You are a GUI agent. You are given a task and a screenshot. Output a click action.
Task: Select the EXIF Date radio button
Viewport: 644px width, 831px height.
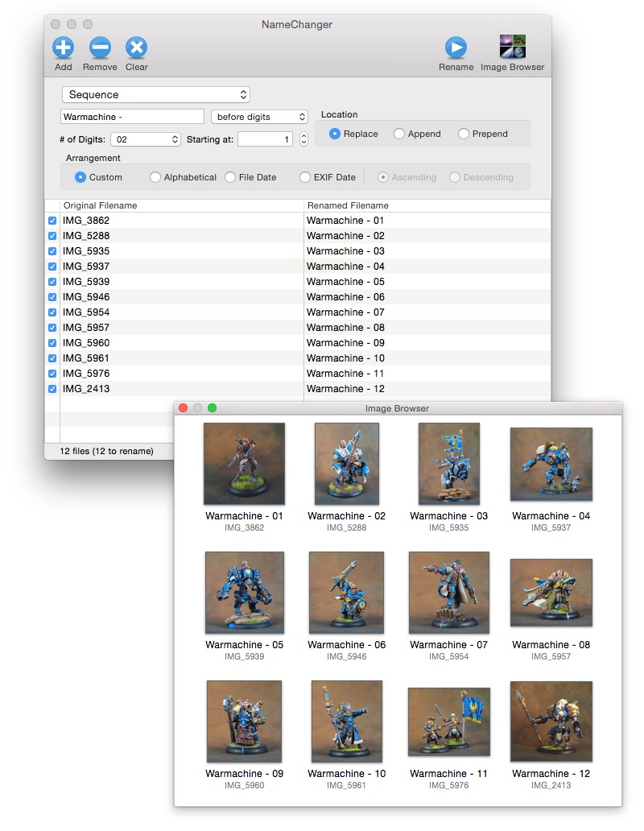[x=305, y=177]
